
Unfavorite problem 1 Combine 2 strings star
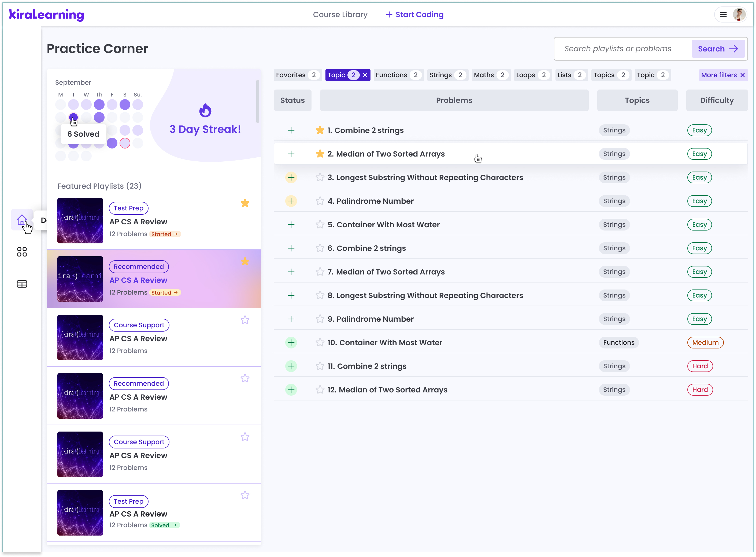tap(320, 130)
